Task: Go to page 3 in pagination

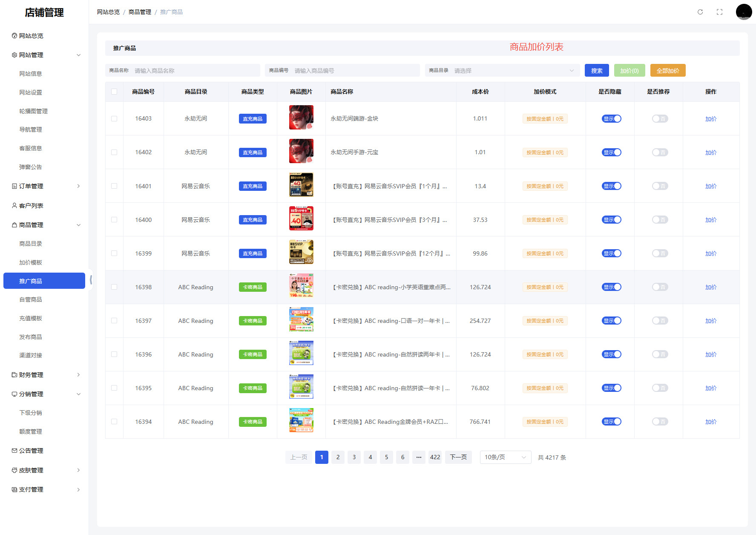Action: coord(354,457)
